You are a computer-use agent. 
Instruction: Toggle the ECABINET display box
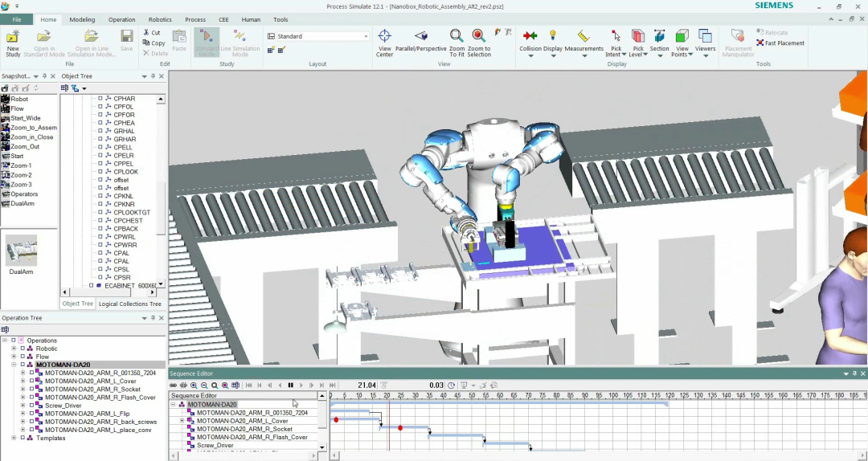pos(91,285)
